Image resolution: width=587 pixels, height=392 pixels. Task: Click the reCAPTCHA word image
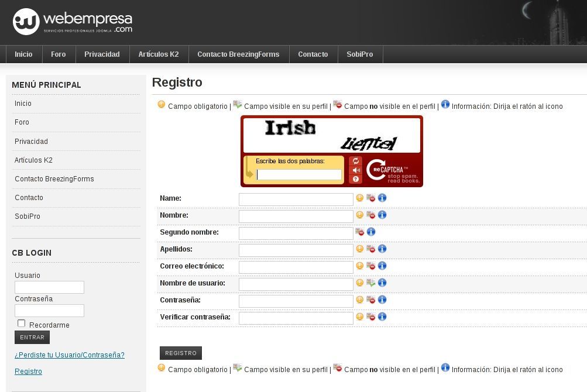point(332,135)
